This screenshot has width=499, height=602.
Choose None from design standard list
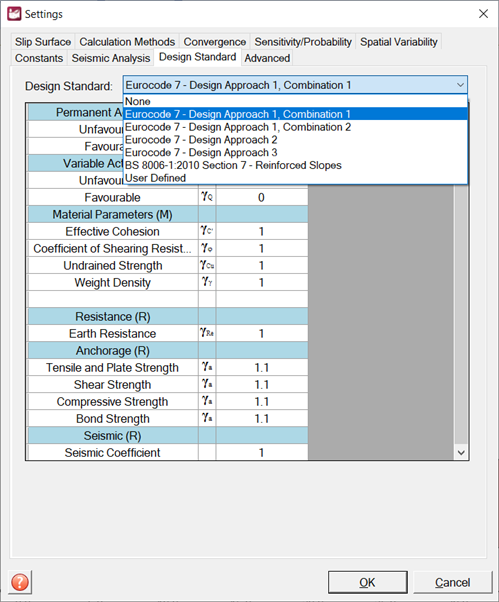coord(295,101)
